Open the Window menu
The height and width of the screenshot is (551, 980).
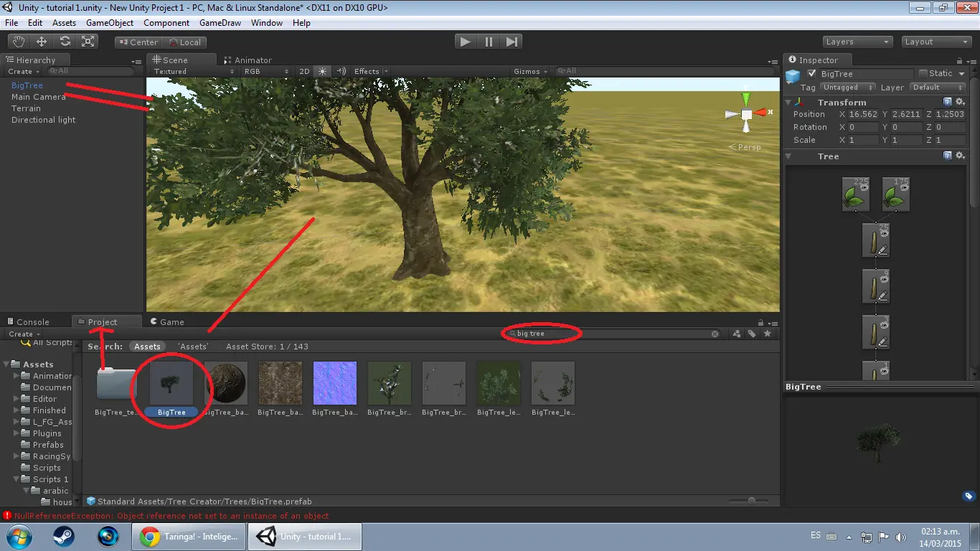click(267, 22)
